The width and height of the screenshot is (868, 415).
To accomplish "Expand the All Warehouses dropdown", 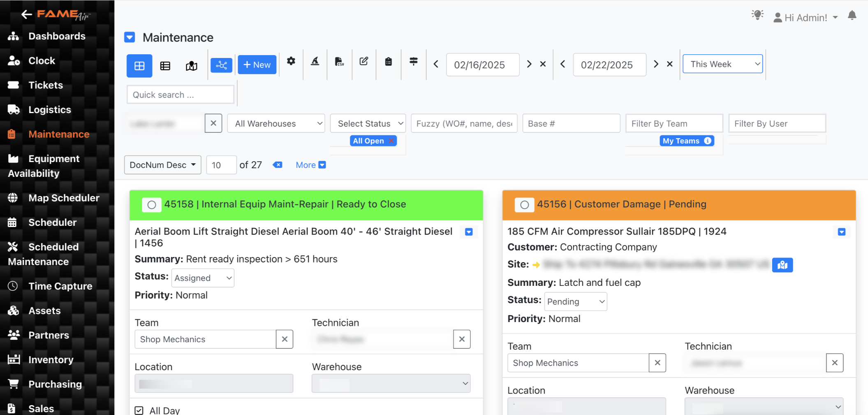I will pyautogui.click(x=278, y=123).
